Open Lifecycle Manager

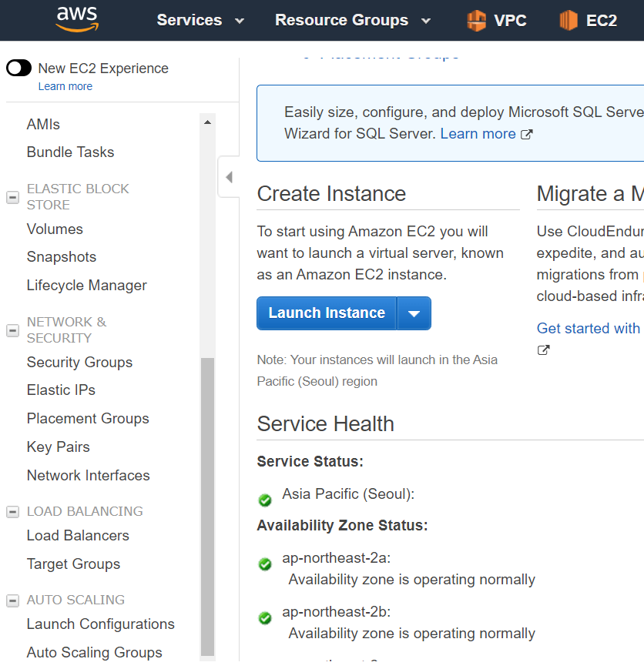click(87, 285)
